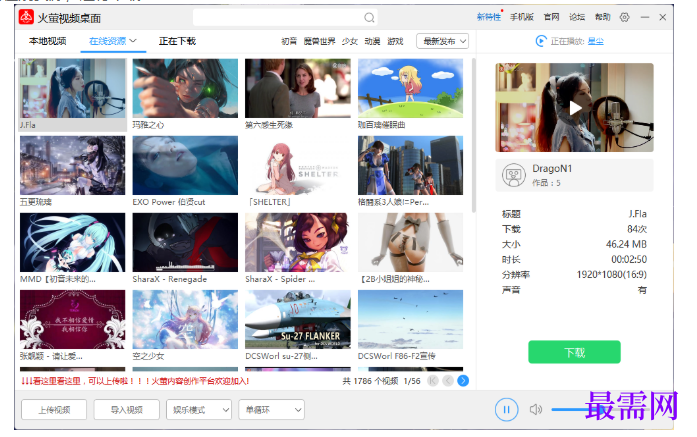Select the 玛雅之心 thumbnail
Viewport: 697px width, 437px height.
[x=185, y=88]
